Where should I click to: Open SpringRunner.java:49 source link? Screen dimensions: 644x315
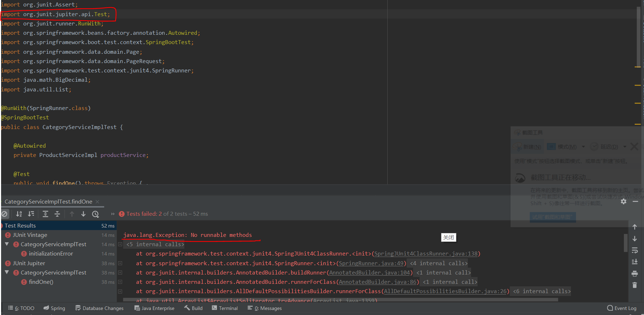(x=371, y=263)
